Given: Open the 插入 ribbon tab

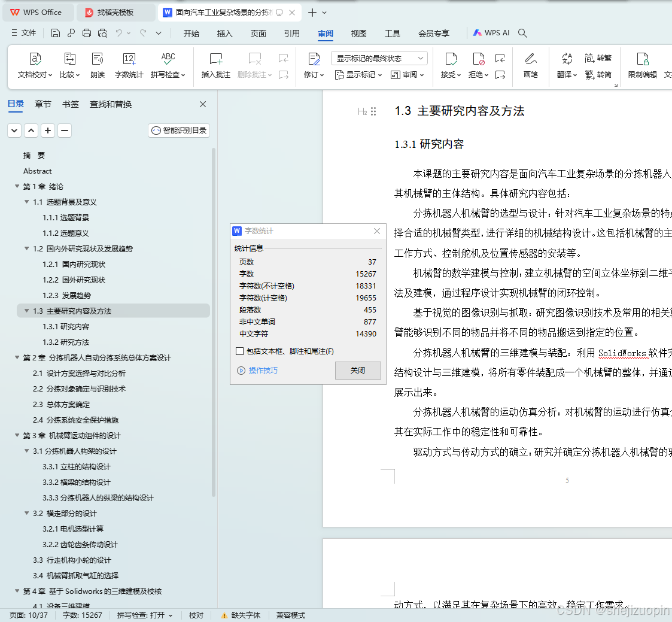Looking at the screenshot, I should tap(224, 34).
